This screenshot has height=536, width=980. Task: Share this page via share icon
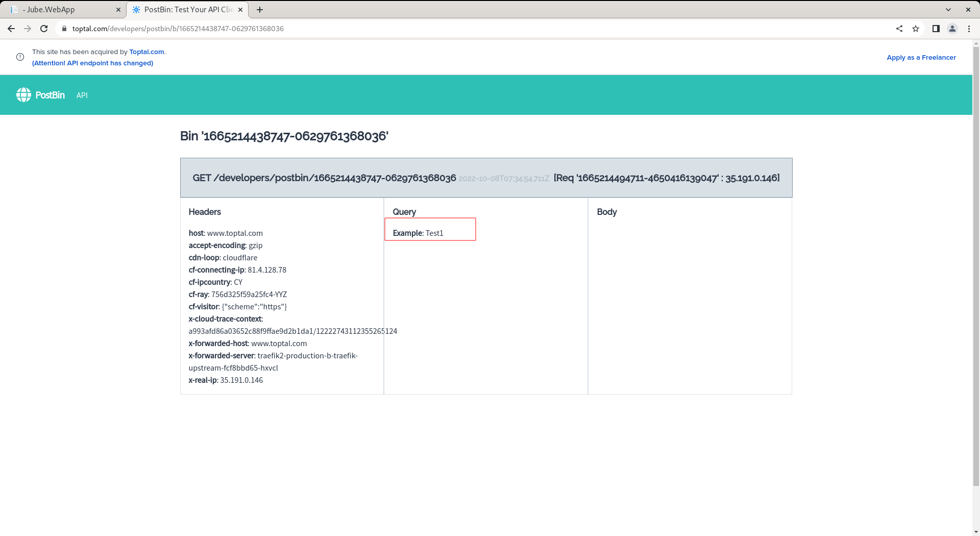coord(899,29)
